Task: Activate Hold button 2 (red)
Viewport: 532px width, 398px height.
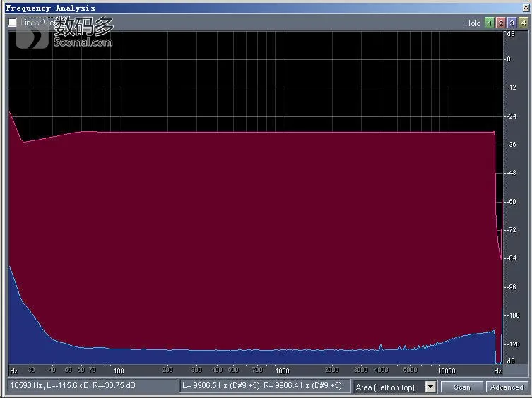Action: pyautogui.click(x=500, y=23)
